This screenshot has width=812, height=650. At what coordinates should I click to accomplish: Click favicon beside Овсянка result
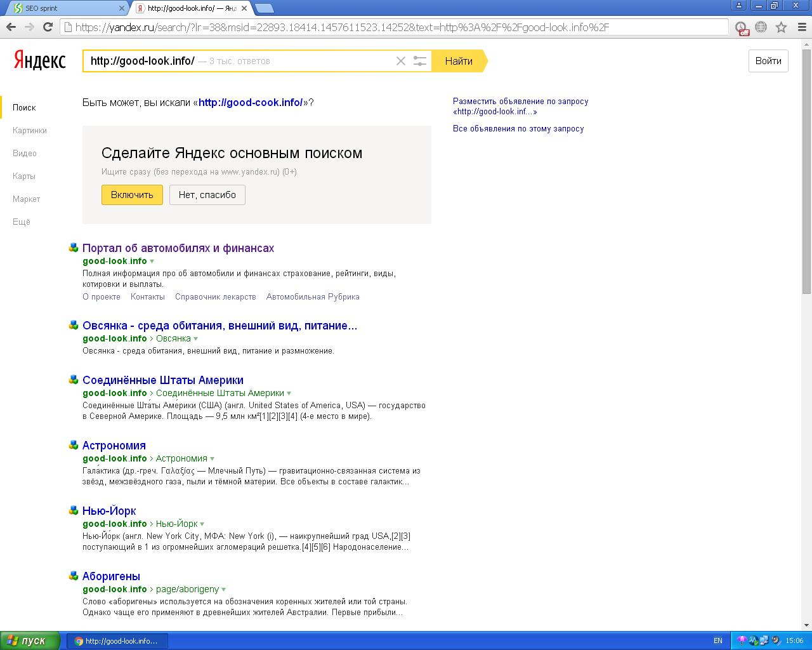(x=74, y=325)
